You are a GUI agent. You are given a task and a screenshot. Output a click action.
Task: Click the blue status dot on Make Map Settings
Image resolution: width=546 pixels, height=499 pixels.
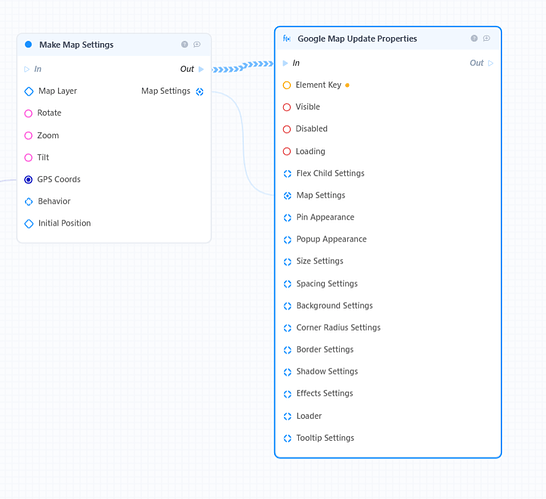[x=29, y=44]
